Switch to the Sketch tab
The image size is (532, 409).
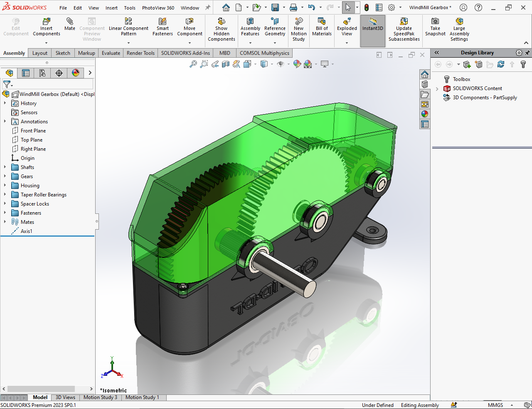coord(63,53)
